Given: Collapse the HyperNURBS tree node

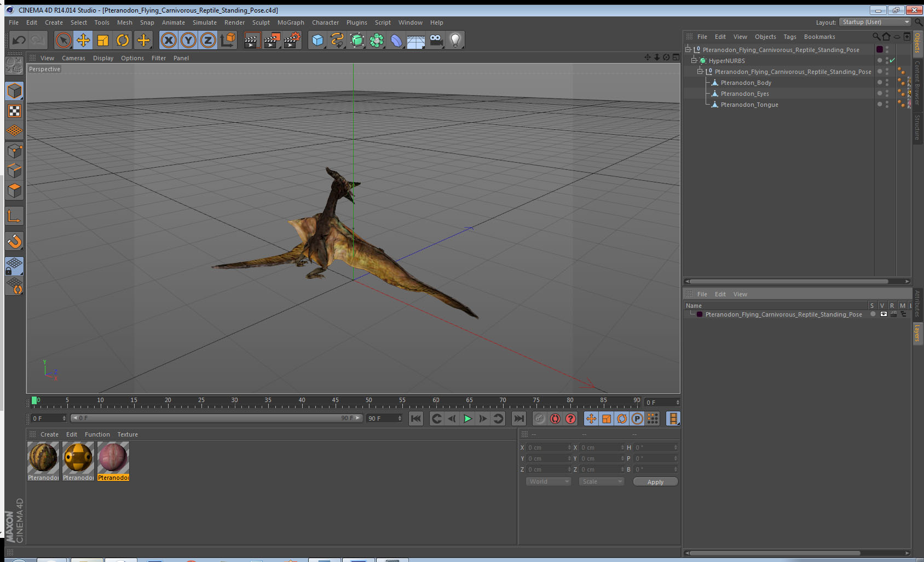Looking at the screenshot, I should click(x=694, y=60).
